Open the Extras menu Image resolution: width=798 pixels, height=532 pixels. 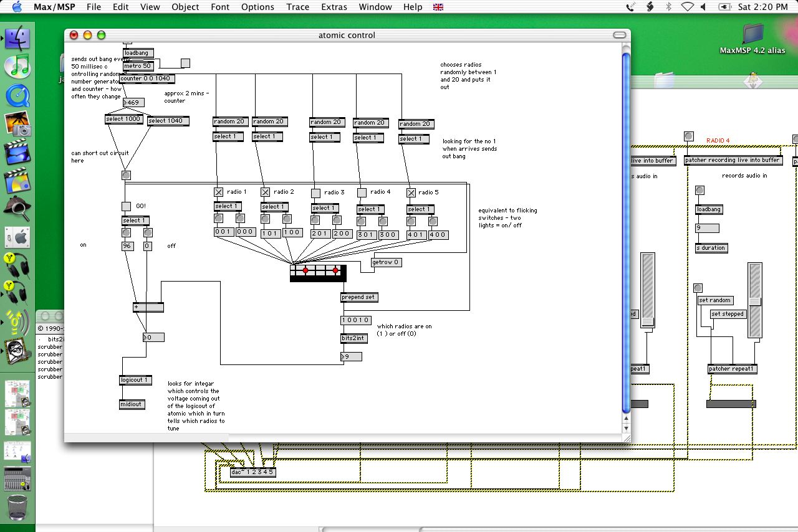[x=334, y=7]
